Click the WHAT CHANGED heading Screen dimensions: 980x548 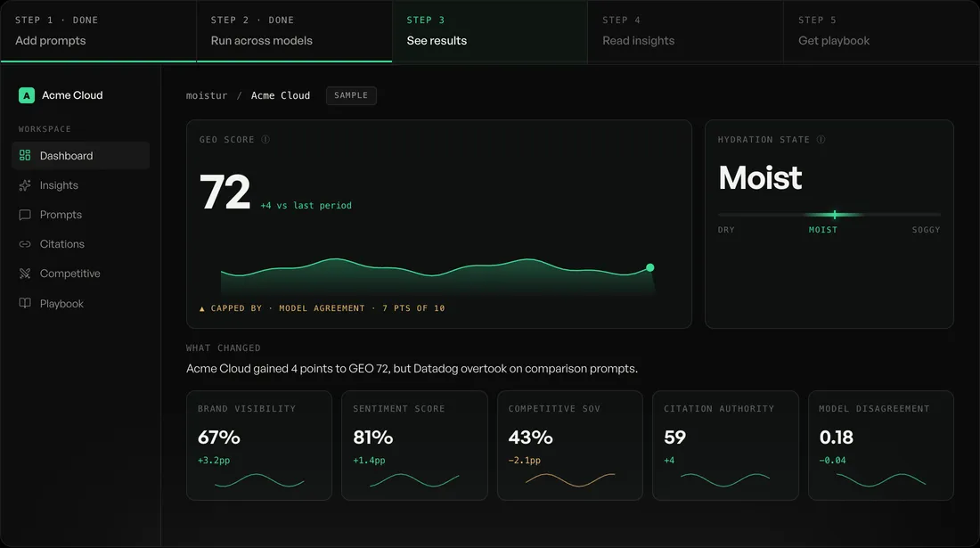tap(223, 348)
